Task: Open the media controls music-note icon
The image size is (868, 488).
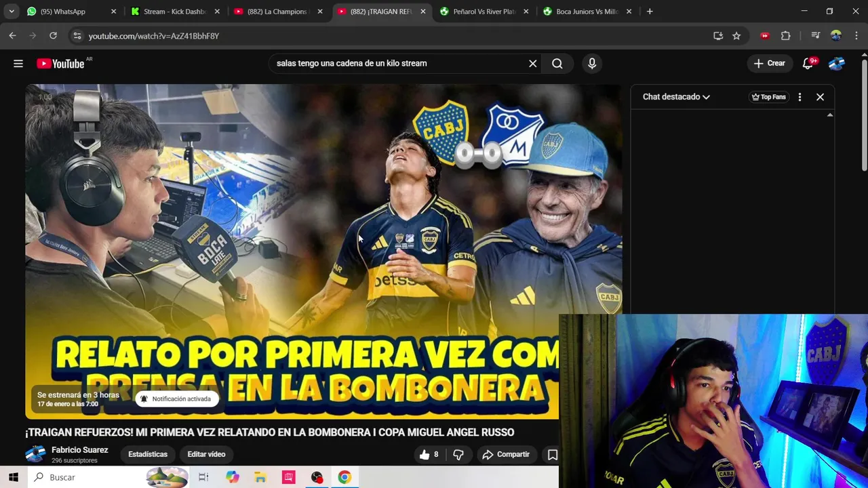Action: click(816, 36)
